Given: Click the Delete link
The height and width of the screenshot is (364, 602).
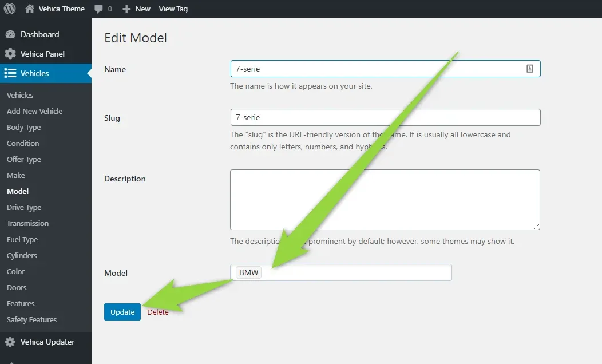Looking at the screenshot, I should [x=158, y=312].
